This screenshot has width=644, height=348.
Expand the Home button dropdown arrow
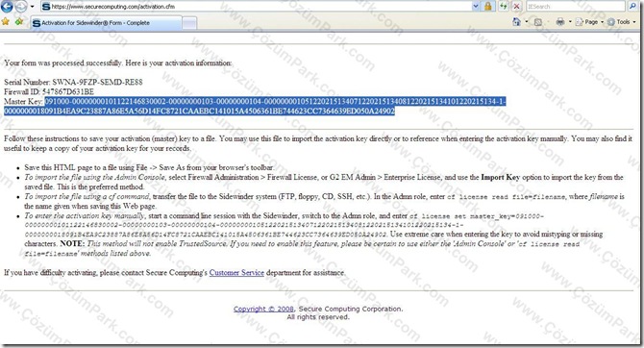pos(526,22)
